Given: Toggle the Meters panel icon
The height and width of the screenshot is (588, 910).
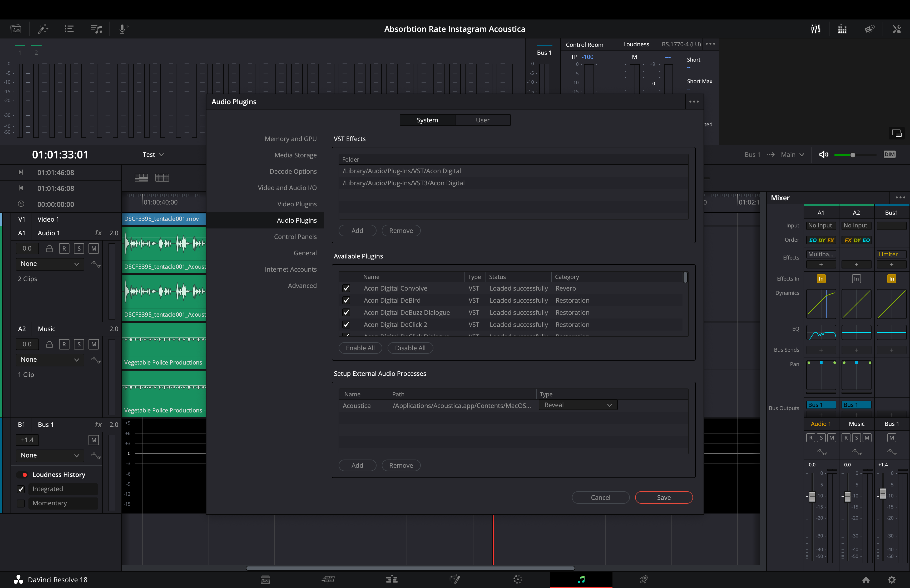Looking at the screenshot, I should [842, 29].
